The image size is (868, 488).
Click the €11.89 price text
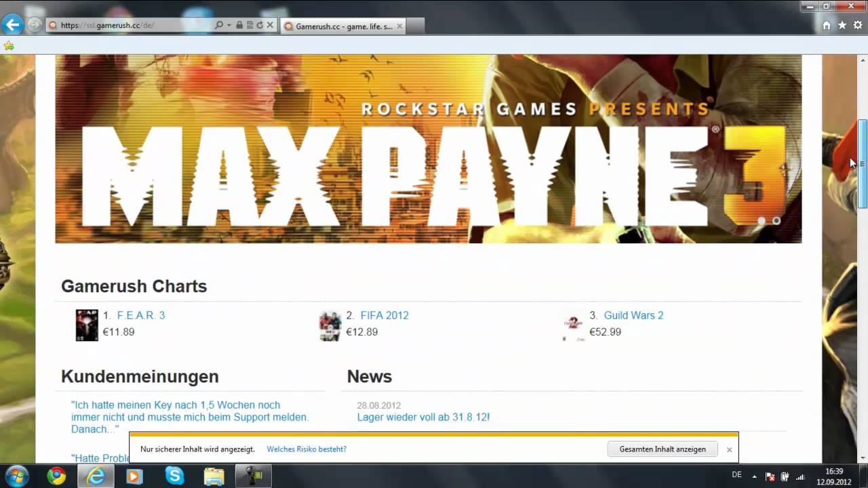click(x=119, y=332)
